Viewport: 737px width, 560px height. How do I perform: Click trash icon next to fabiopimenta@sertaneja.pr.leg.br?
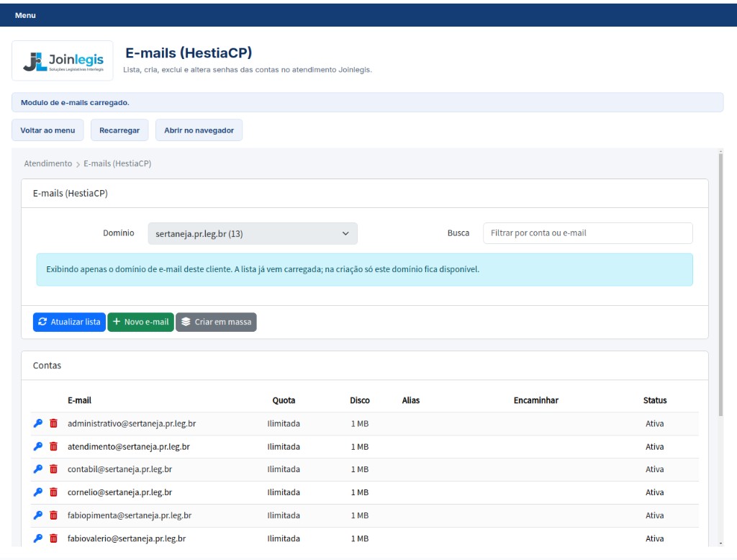[53, 515]
